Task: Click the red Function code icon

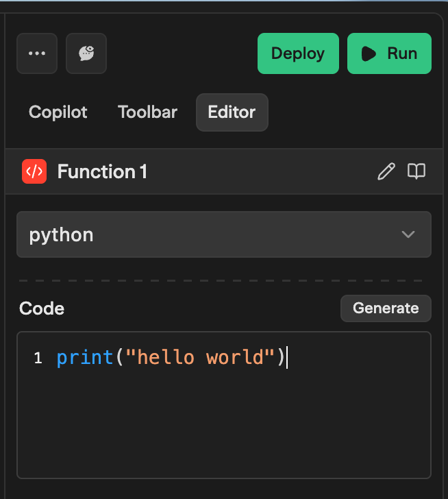Action: [x=34, y=171]
